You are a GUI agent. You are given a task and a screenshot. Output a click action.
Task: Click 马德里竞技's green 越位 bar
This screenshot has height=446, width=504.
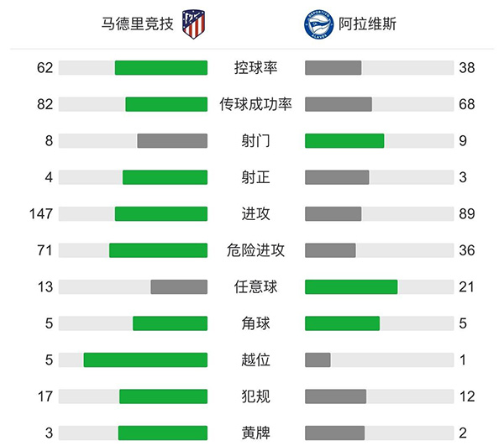(x=145, y=359)
